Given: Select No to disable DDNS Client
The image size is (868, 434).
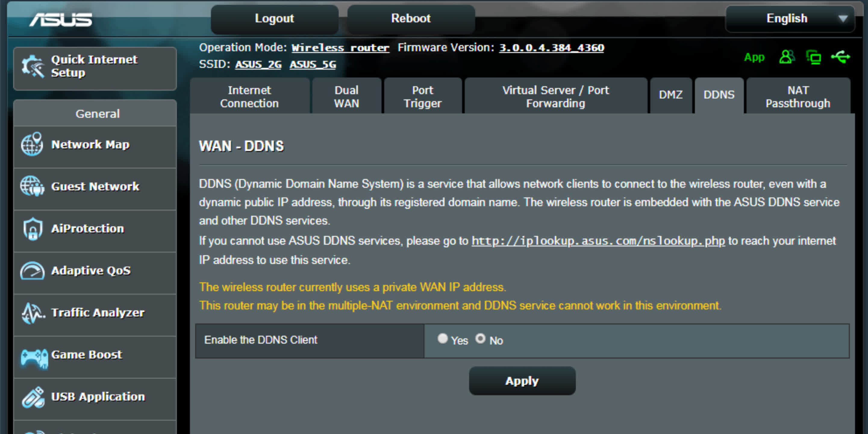Looking at the screenshot, I should [x=480, y=339].
